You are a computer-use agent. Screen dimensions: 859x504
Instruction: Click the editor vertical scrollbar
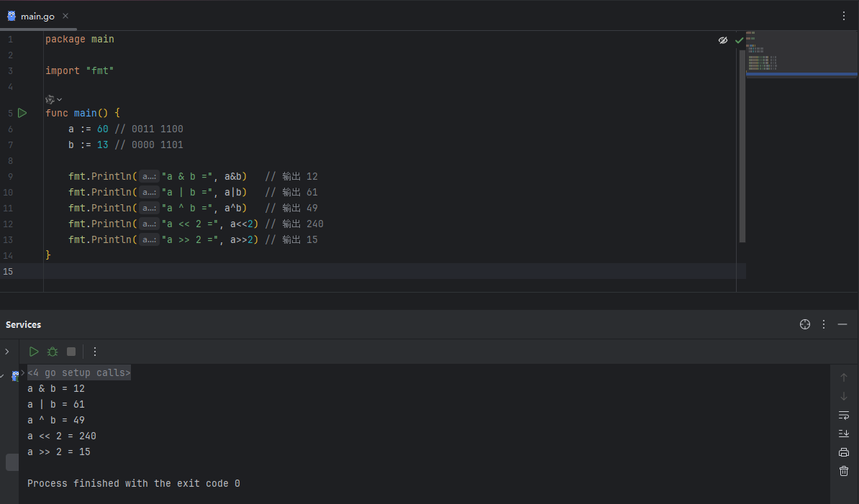click(742, 144)
